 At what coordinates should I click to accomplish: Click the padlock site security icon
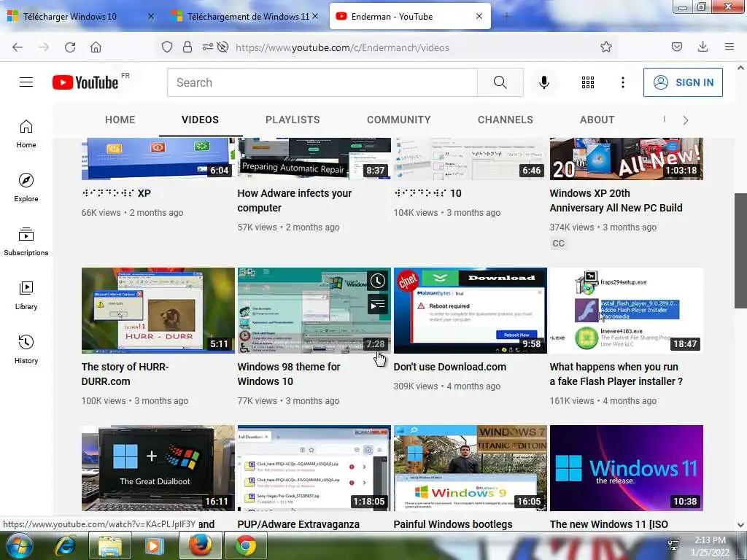coord(187,47)
